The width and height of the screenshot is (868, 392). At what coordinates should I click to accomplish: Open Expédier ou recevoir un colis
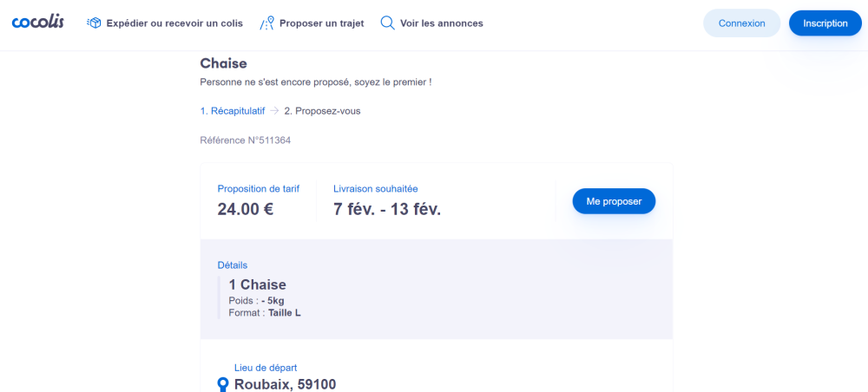pos(174,23)
